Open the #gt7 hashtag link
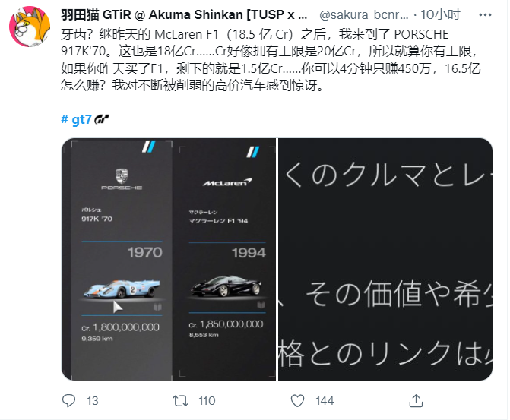 (77, 120)
